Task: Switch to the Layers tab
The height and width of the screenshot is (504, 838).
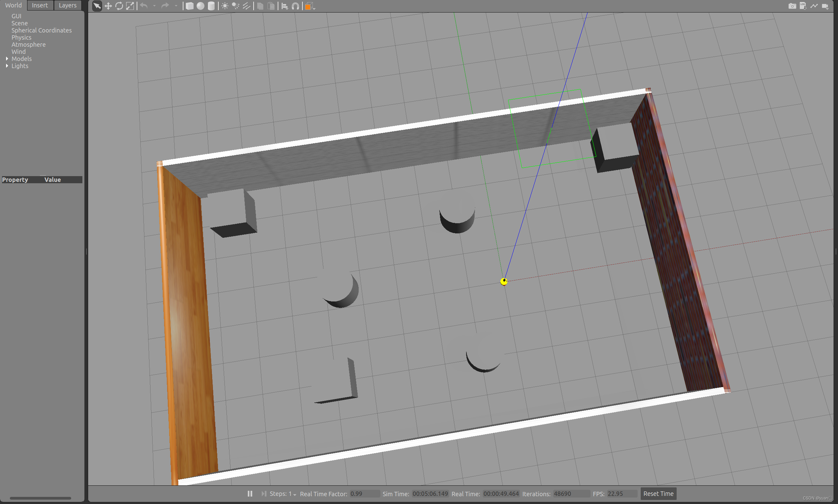Action: pos(67,5)
